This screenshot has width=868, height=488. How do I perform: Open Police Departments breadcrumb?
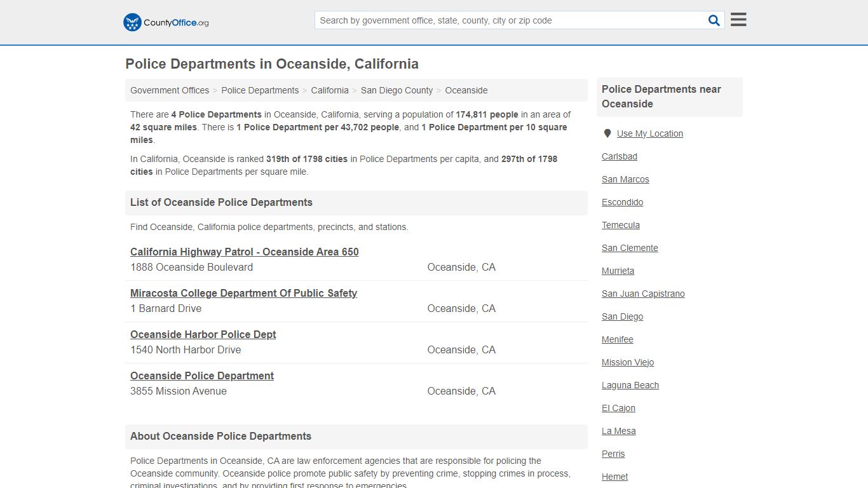pyautogui.click(x=260, y=90)
